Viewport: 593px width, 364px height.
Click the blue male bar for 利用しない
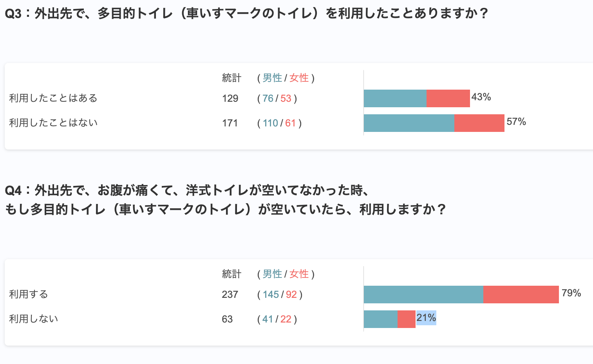point(380,319)
